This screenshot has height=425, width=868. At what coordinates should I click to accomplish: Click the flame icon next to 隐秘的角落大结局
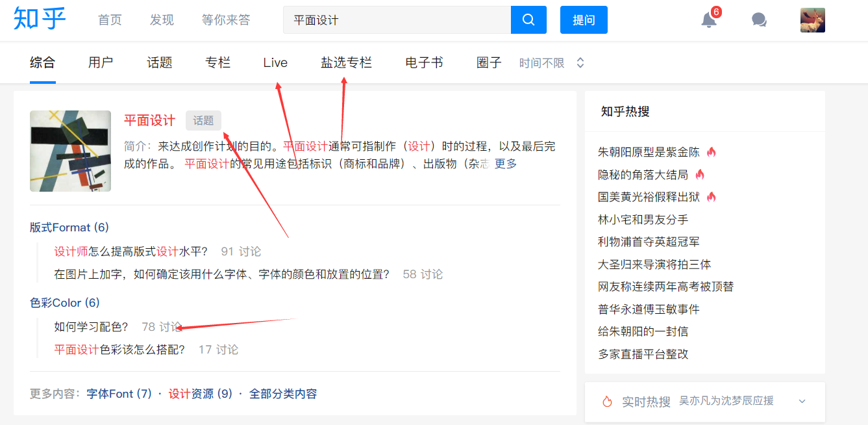(x=700, y=175)
